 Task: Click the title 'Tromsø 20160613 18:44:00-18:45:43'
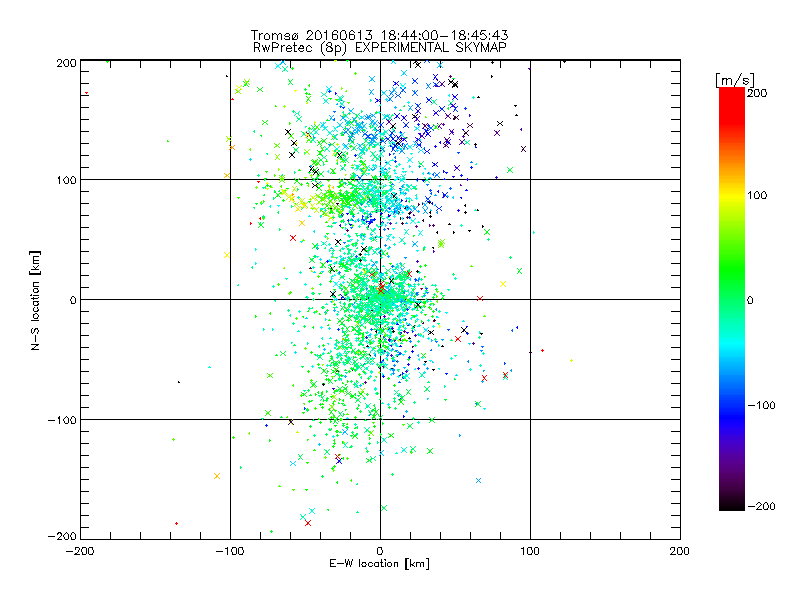coord(379,35)
